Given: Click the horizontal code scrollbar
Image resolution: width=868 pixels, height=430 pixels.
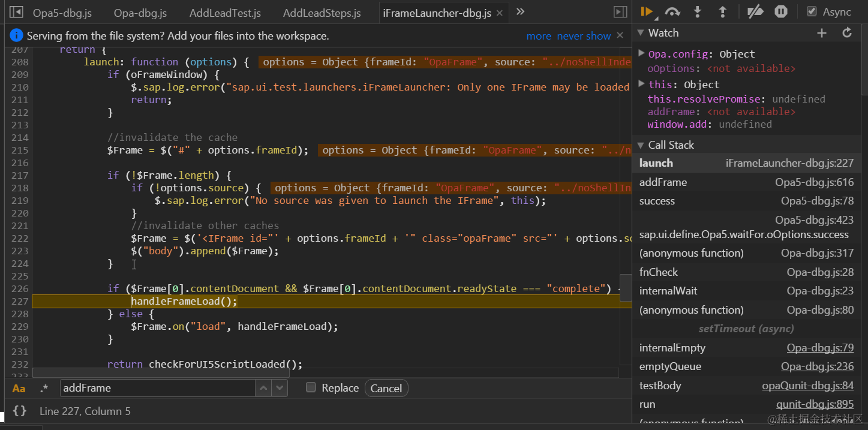Looking at the screenshot, I should click(161, 373).
